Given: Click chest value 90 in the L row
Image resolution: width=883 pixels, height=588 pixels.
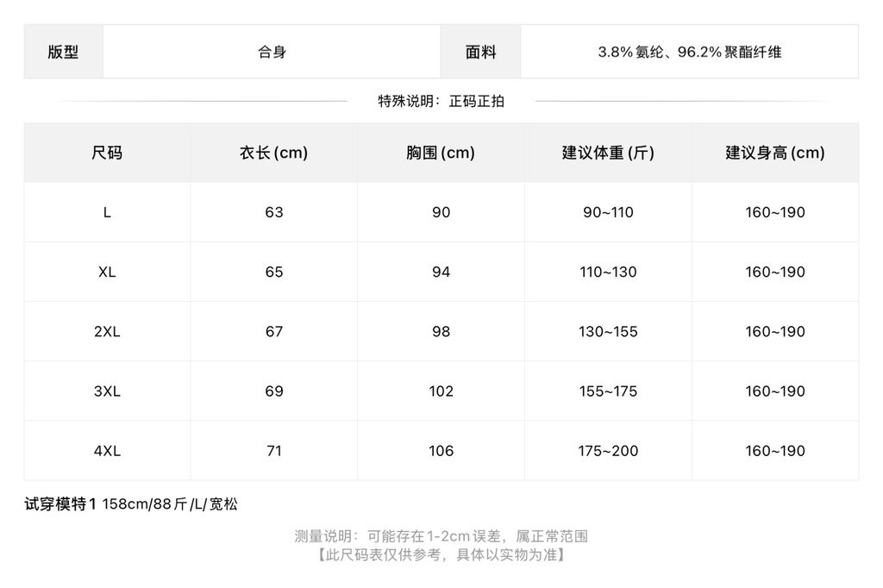Looking at the screenshot, I should [x=441, y=212].
